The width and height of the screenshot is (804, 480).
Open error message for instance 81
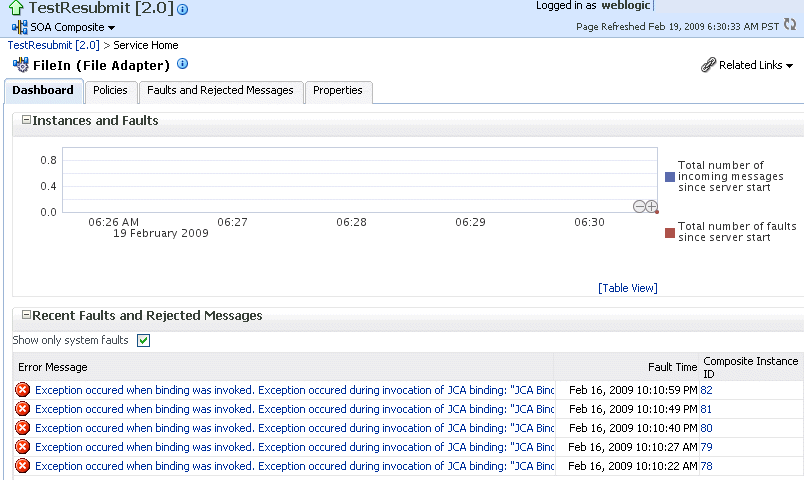294,409
